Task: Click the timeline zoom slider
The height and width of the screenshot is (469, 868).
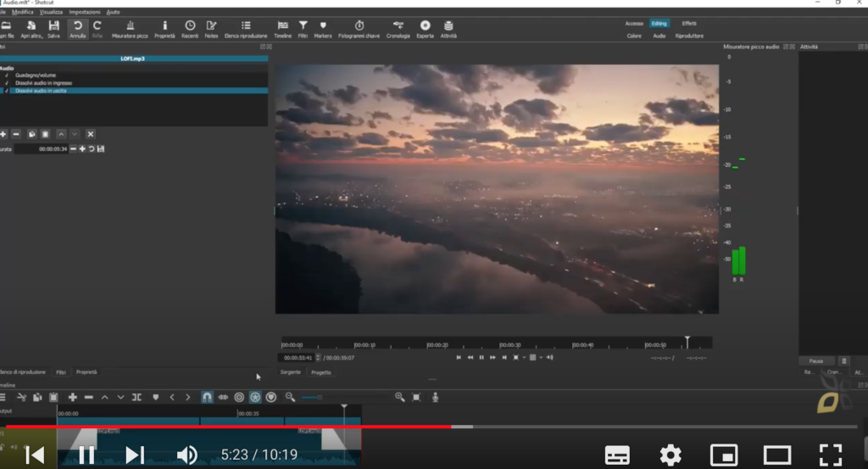Action: tap(344, 397)
